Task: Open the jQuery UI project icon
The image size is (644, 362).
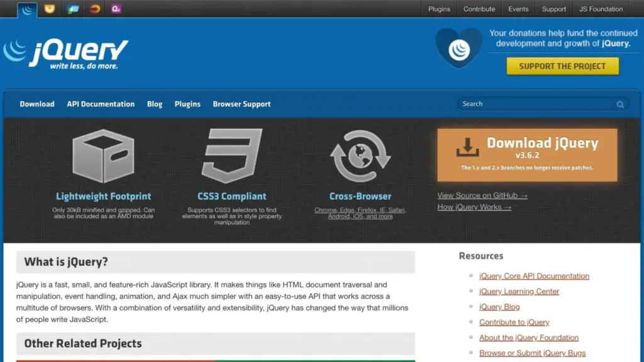Action: [x=50, y=9]
